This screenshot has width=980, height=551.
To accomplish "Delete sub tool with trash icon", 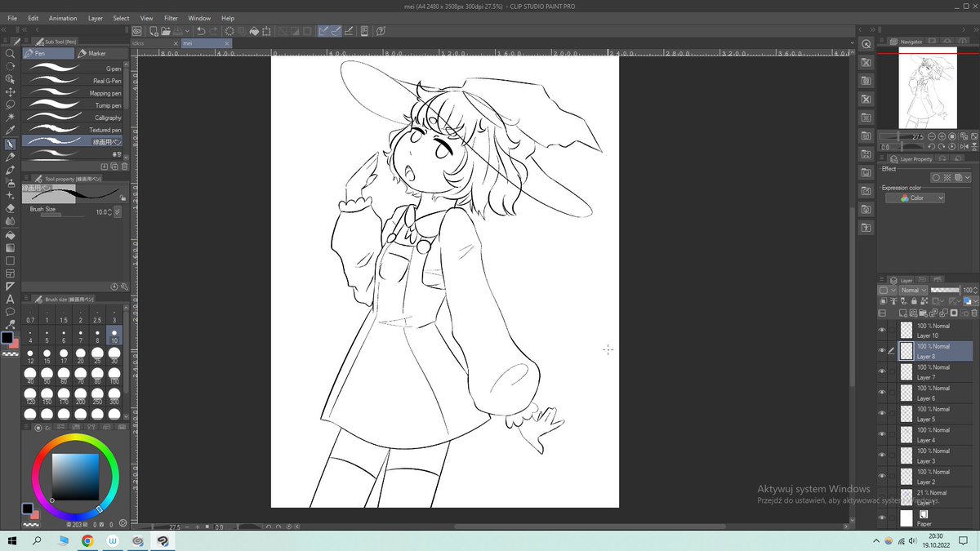I will coord(124,167).
